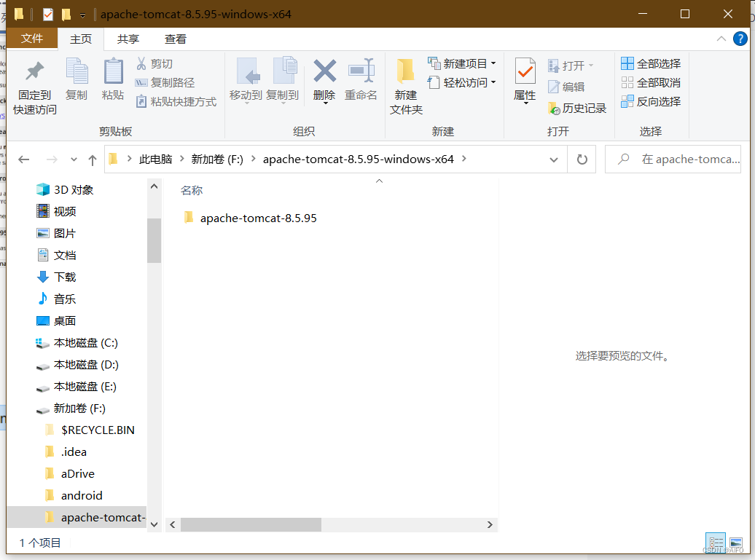Select the Cut scissors command
755x560 pixels.
(154, 63)
